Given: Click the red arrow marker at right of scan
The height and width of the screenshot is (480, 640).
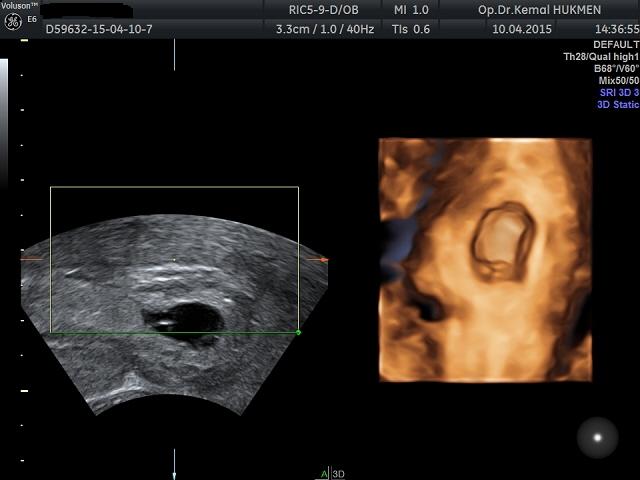Looking at the screenshot, I should click(324, 260).
